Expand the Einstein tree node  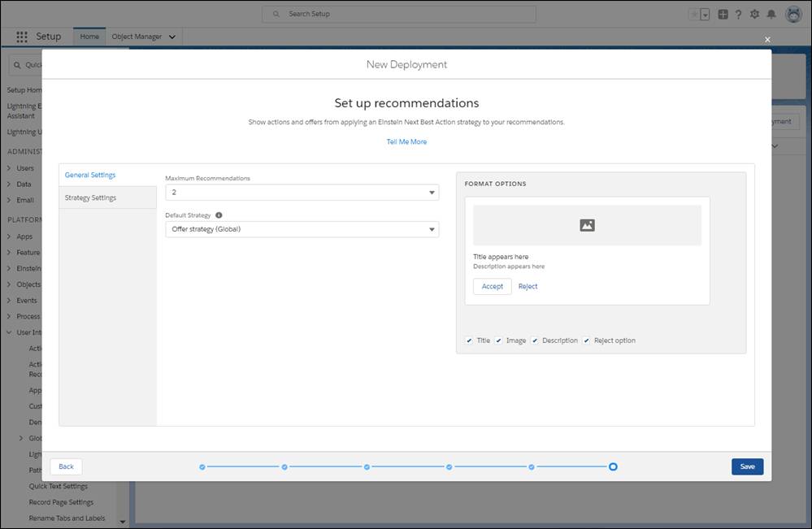pos(9,269)
